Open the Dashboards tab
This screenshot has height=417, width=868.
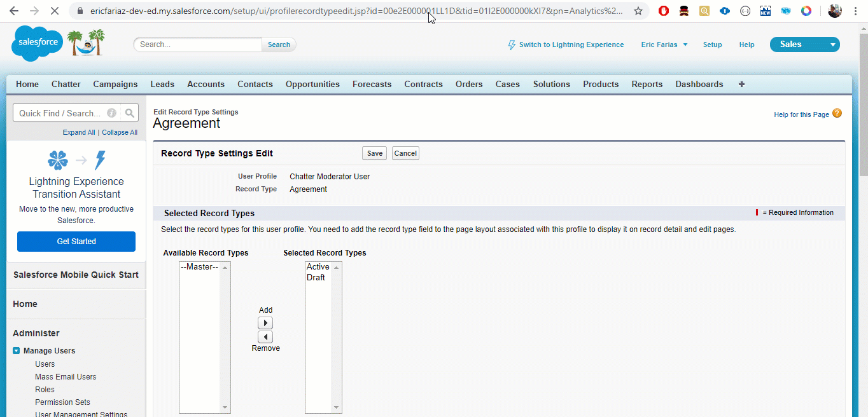click(x=699, y=84)
